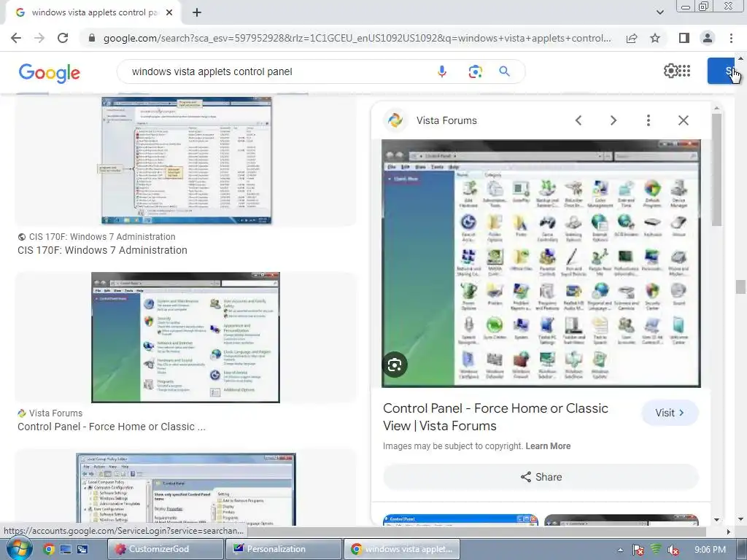Start voice search with microphone

(441, 71)
